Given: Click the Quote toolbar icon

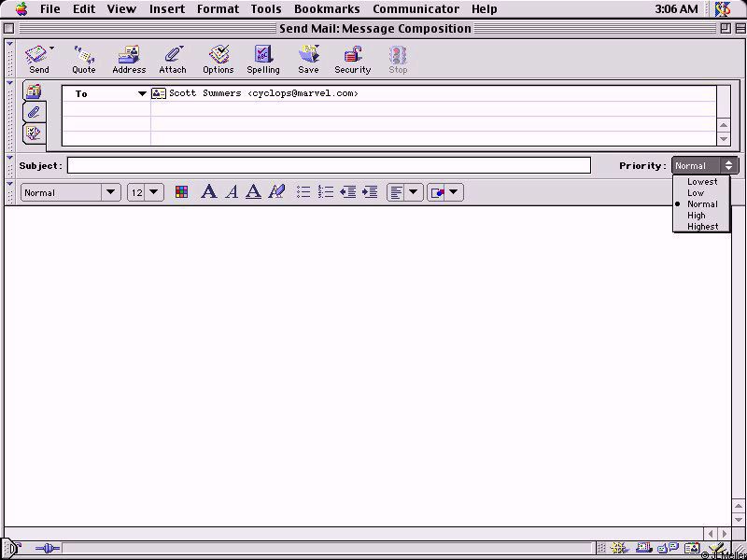Looking at the screenshot, I should (84, 59).
